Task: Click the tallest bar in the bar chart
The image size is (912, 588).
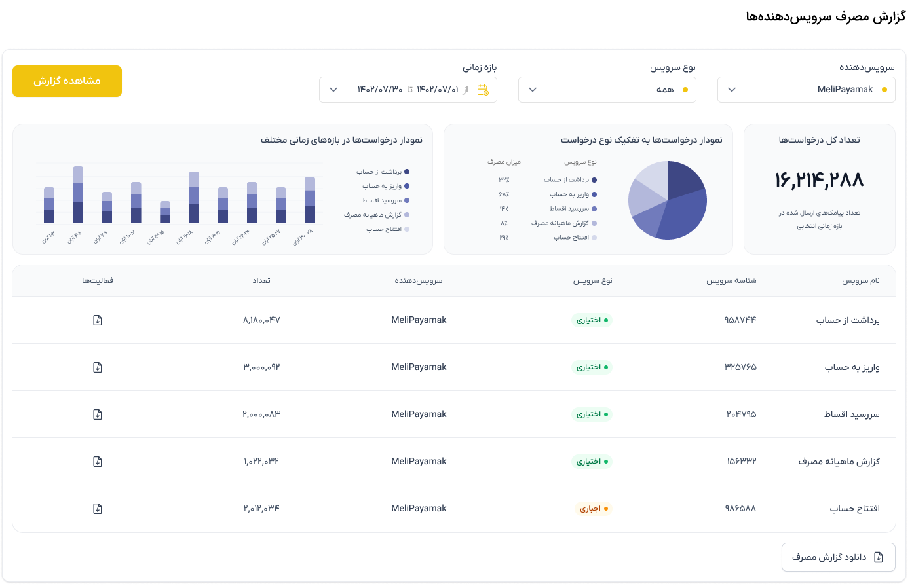Action: coord(78,194)
